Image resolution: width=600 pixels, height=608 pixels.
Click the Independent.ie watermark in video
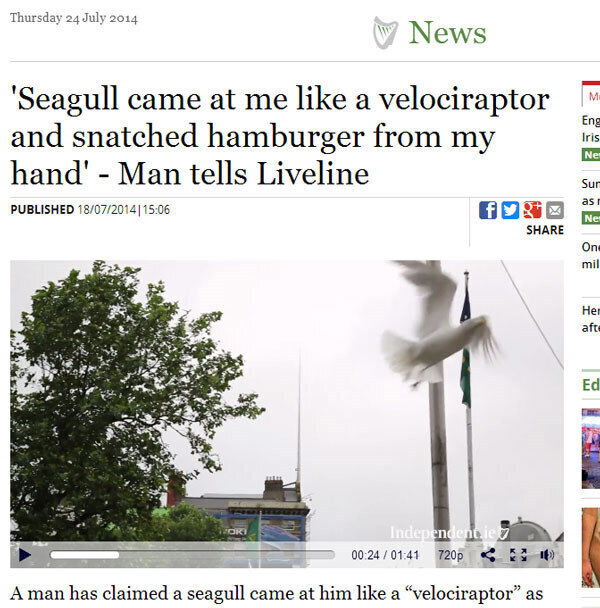click(x=449, y=533)
